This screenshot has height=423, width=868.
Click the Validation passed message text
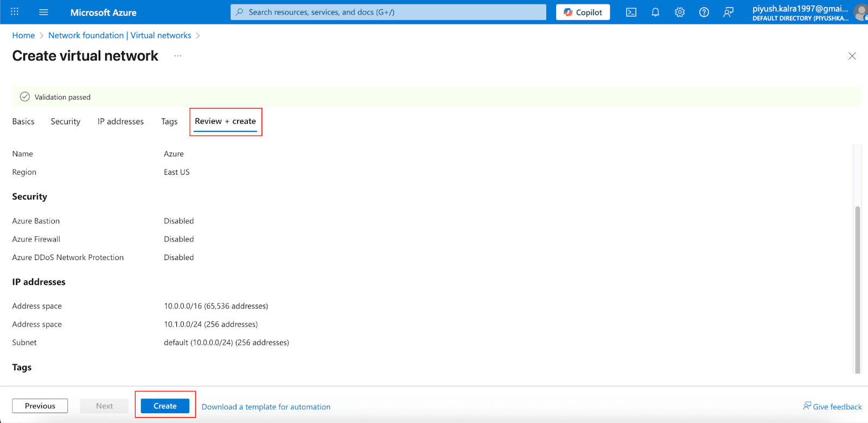pos(62,97)
